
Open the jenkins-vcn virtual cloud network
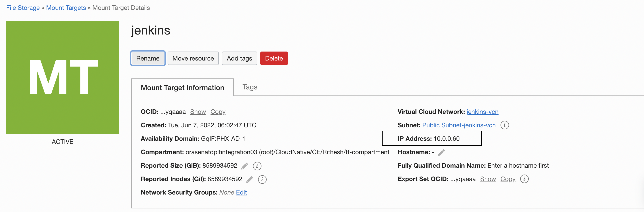point(482,112)
